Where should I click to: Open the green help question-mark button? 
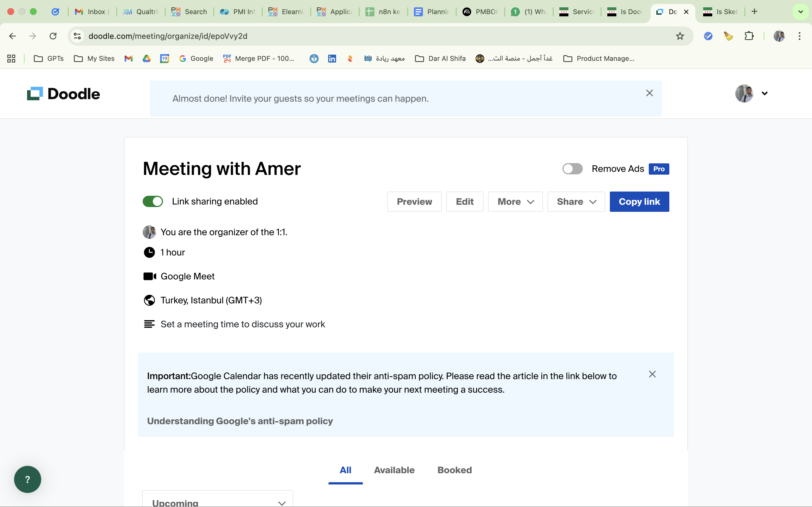click(28, 479)
